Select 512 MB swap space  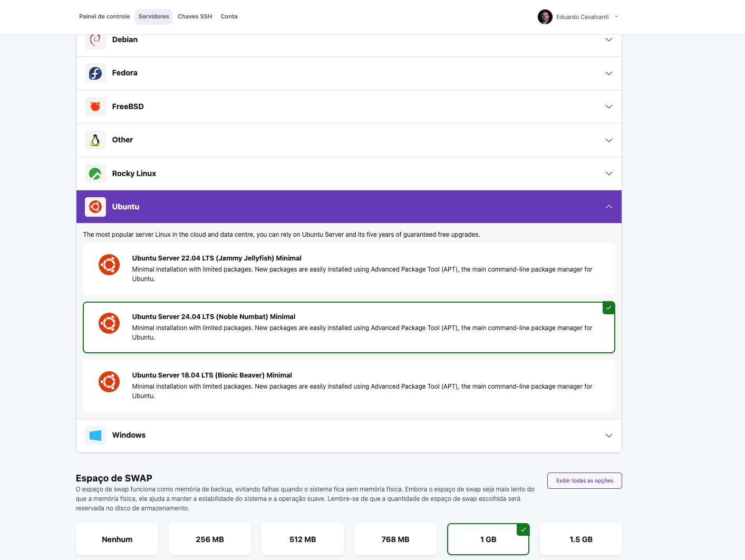pyautogui.click(x=303, y=539)
